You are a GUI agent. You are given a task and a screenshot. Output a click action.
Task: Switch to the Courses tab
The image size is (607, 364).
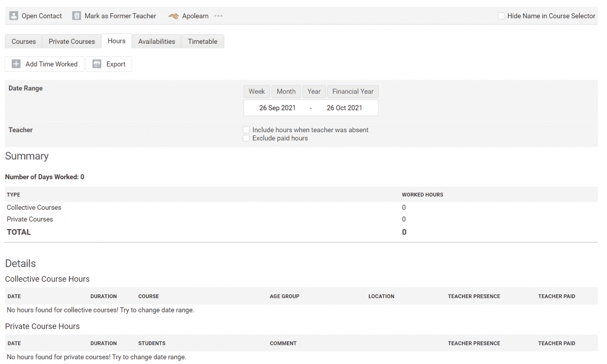(24, 42)
